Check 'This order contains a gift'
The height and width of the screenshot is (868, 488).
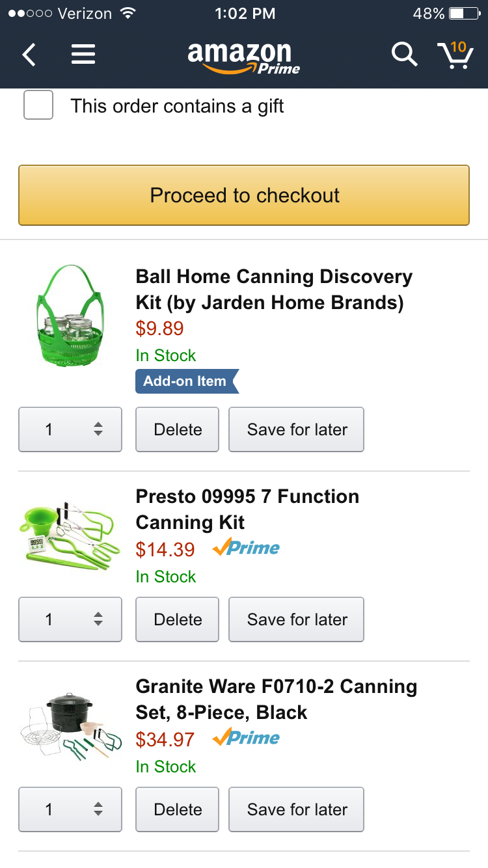[38, 105]
